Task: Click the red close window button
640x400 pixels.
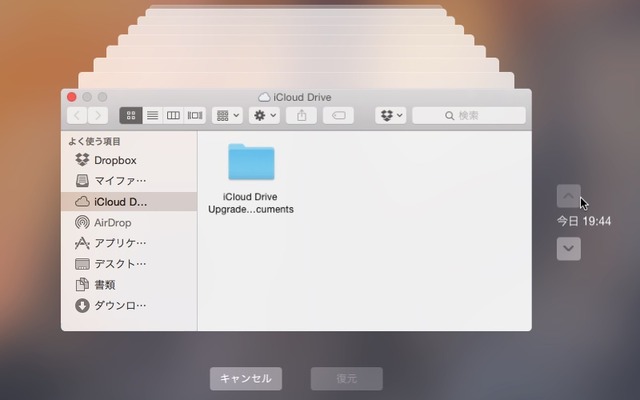Action: click(71, 97)
